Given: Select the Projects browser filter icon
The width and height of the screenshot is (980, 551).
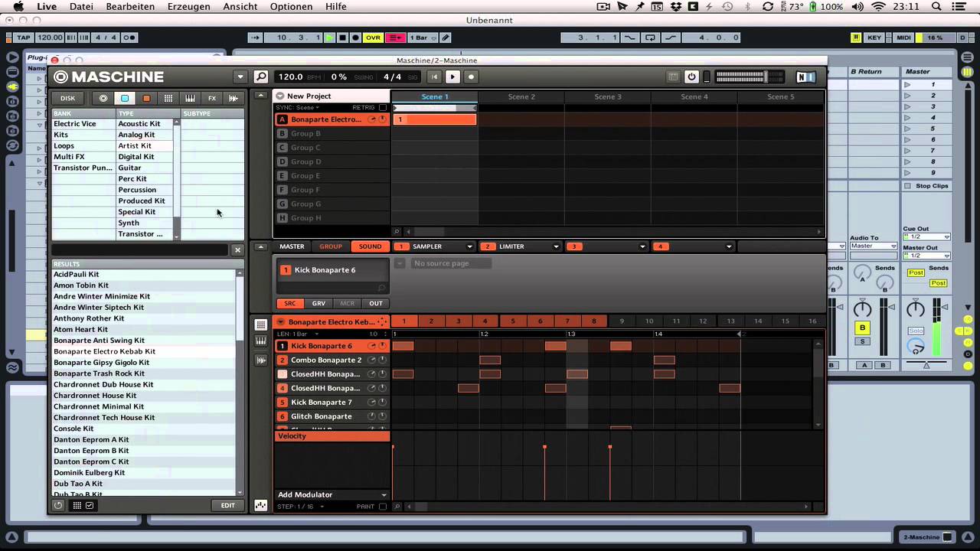Looking at the screenshot, I should pyautogui.click(x=103, y=98).
